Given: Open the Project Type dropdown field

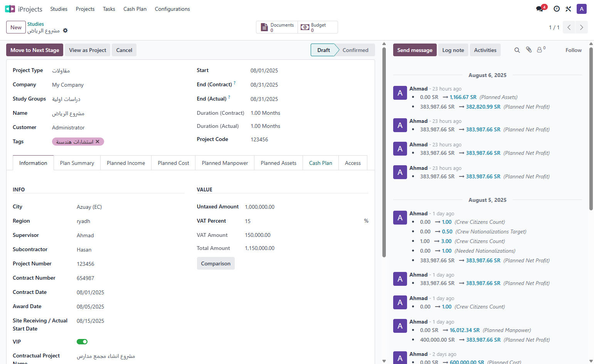Looking at the screenshot, I should click(x=118, y=70).
